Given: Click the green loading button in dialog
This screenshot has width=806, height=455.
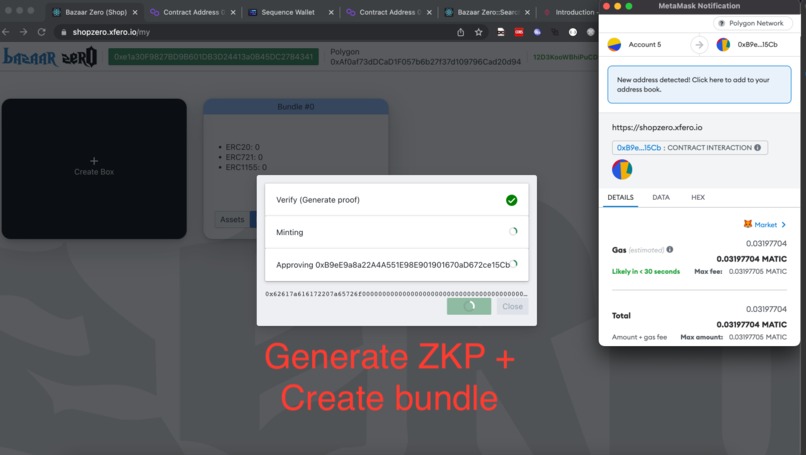Looking at the screenshot, I should pos(469,306).
